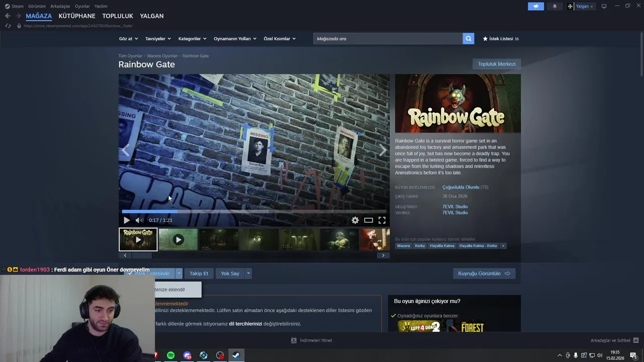Click the search magnifier button
This screenshot has height=362, width=644.
pos(468,39)
